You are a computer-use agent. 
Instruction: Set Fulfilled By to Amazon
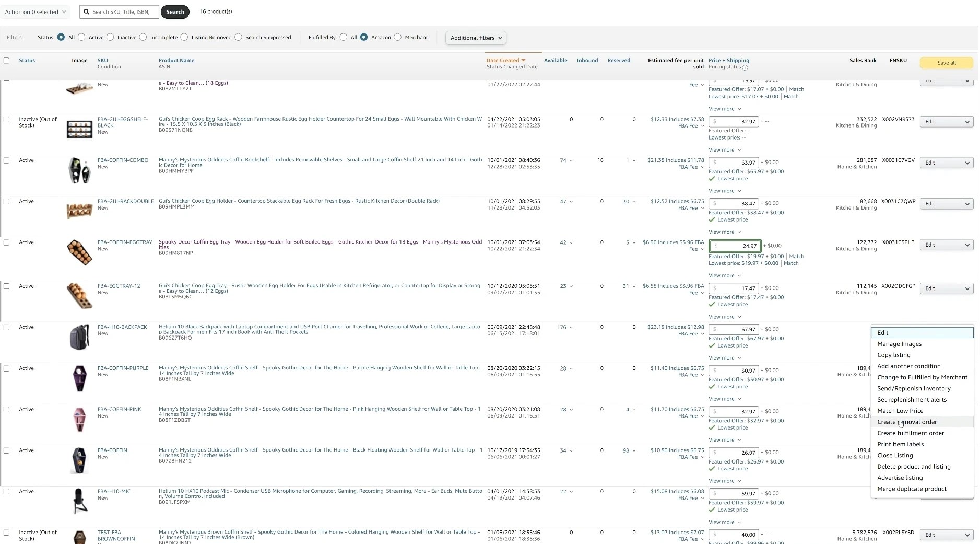point(364,37)
